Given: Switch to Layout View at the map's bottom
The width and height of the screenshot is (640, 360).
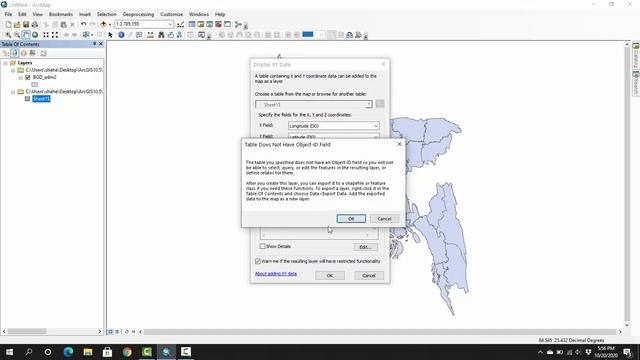Looking at the screenshot, I should (x=117, y=332).
